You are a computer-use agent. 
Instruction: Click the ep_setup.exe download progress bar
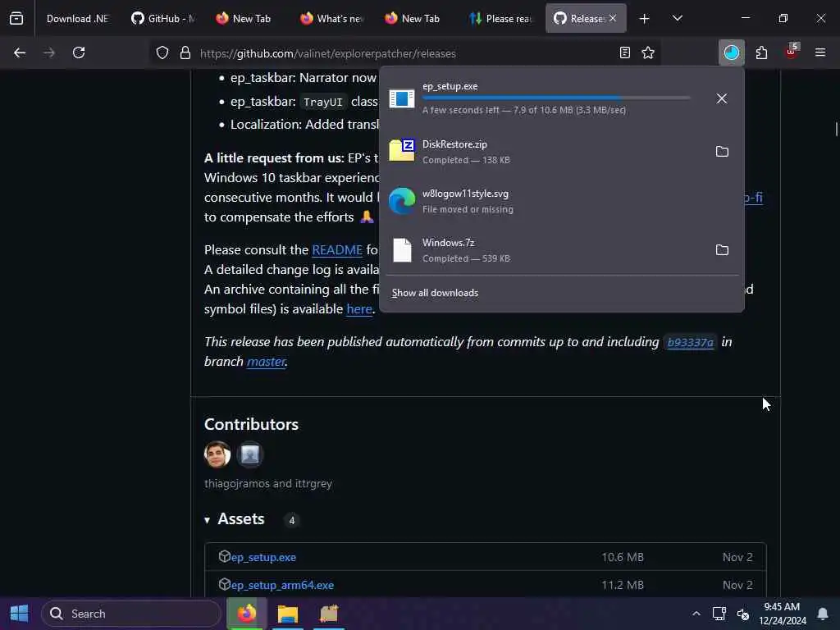(556, 98)
